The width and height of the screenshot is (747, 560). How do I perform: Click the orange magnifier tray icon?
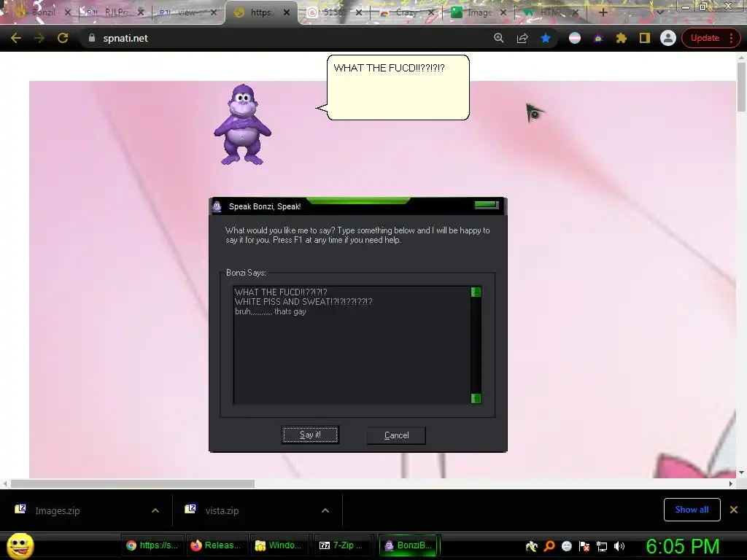tap(549, 546)
